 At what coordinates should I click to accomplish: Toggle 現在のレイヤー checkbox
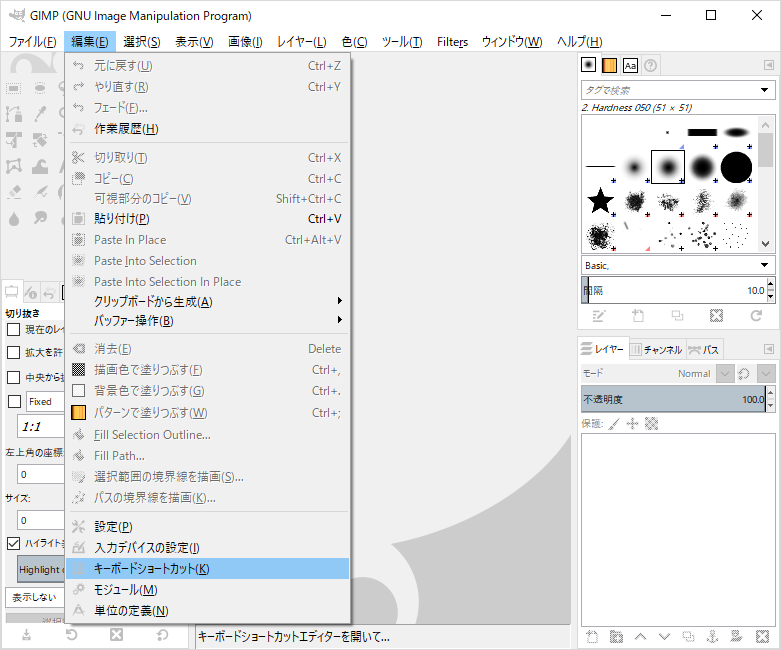(x=13, y=329)
